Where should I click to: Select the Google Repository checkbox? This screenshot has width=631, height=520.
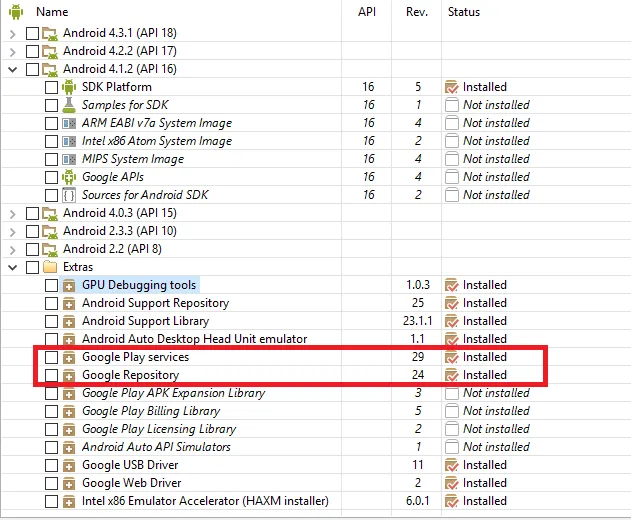[51, 375]
